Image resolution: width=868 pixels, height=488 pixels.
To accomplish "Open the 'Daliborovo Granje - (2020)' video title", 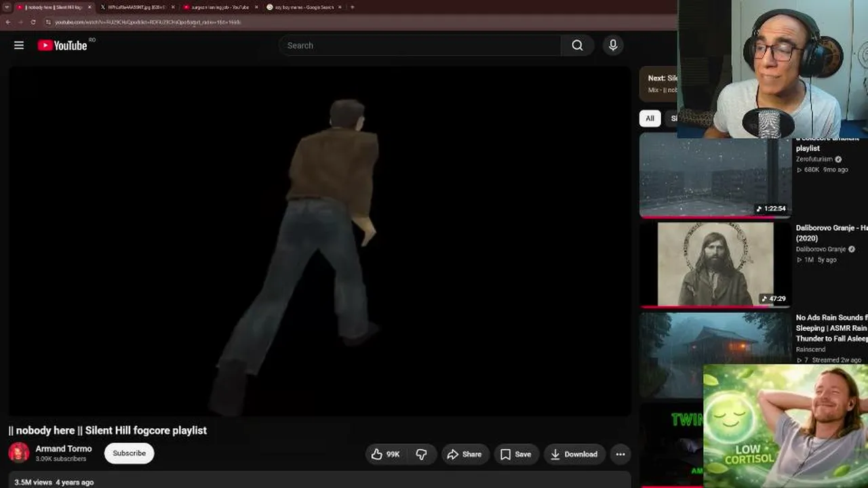I will pyautogui.click(x=832, y=233).
